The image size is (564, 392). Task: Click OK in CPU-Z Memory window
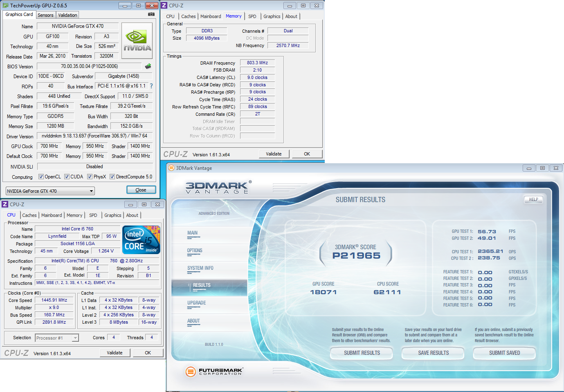[x=307, y=154]
